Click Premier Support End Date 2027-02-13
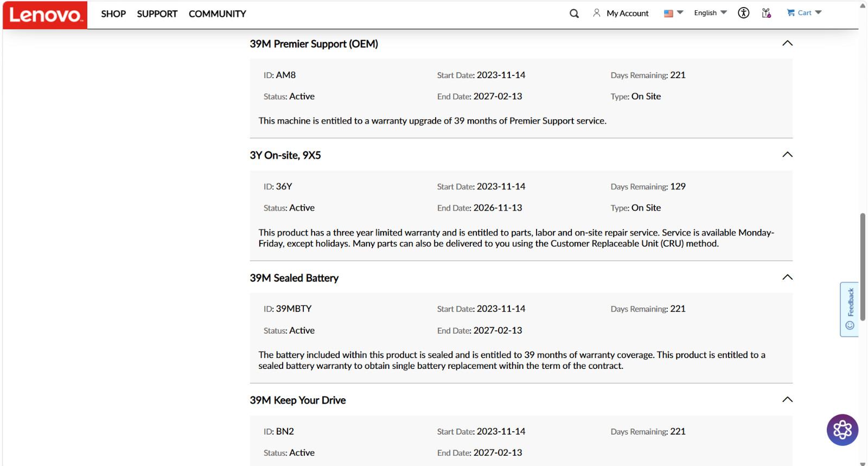 497,96
